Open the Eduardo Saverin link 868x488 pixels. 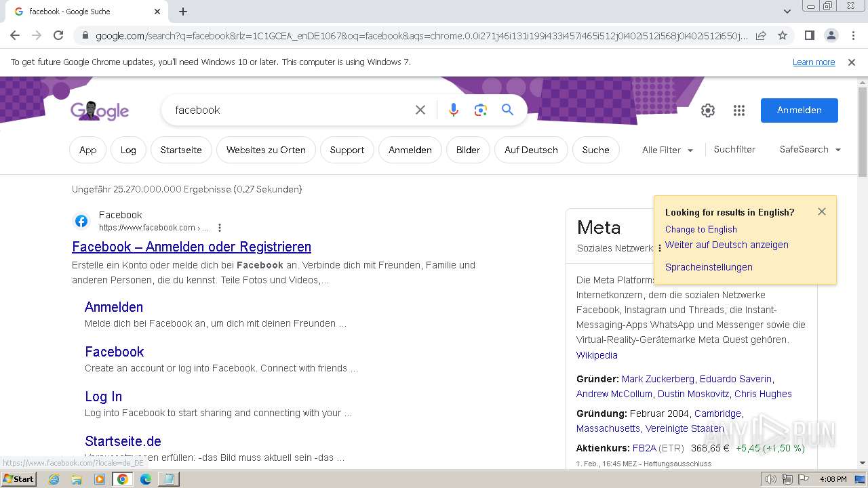pyautogui.click(x=736, y=379)
